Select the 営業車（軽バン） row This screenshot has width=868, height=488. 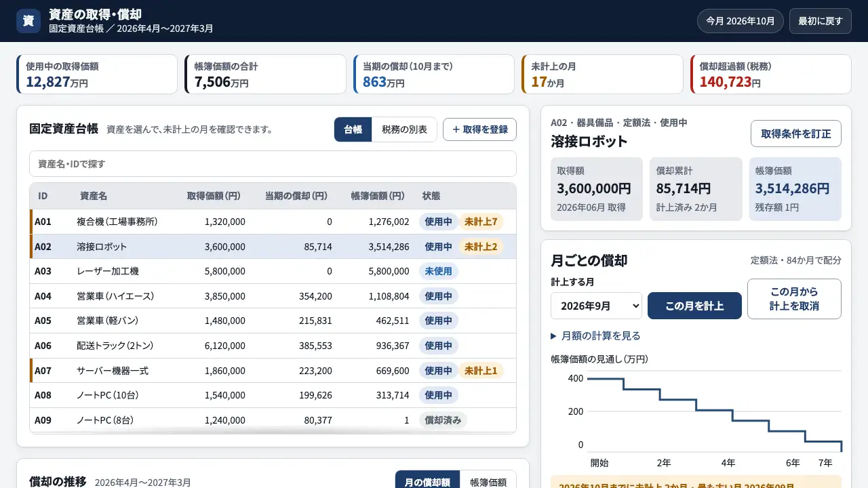[x=273, y=321]
